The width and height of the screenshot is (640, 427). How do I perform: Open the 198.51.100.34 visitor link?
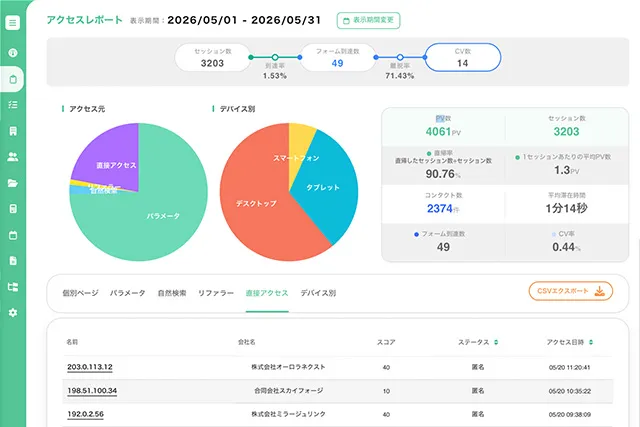point(92,391)
